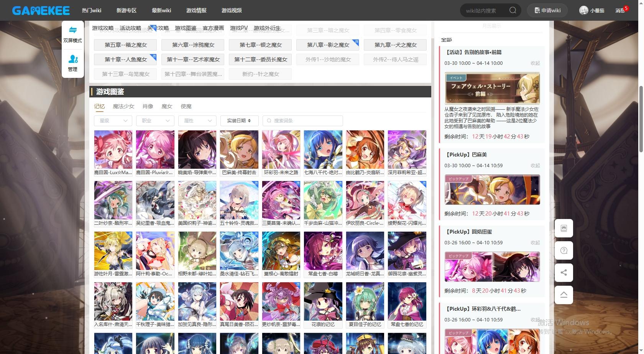This screenshot has height=354, width=644.
Task: Open 由比鹤乃-炎扇斩... memoria card
Action: pos(365,153)
